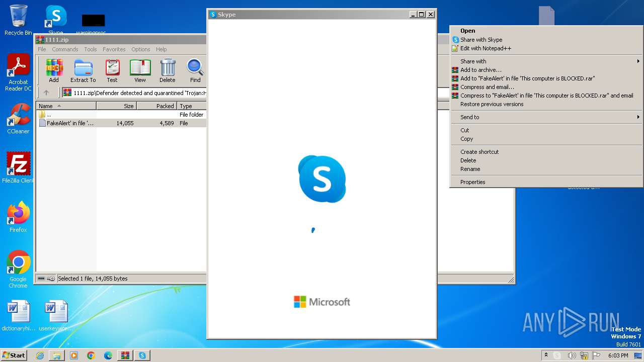Screen dimensions: 644x362
Task: Expand the Send to submenu
Action: click(x=546, y=117)
